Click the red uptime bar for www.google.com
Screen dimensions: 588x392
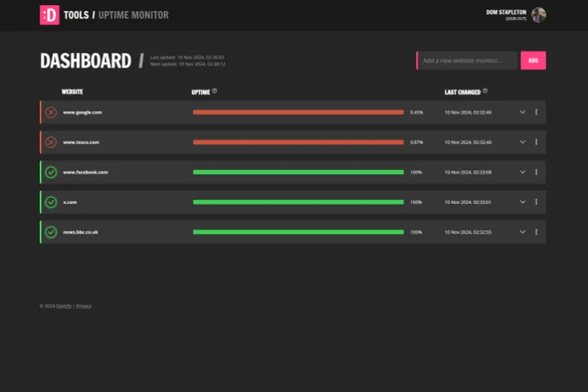pos(298,113)
